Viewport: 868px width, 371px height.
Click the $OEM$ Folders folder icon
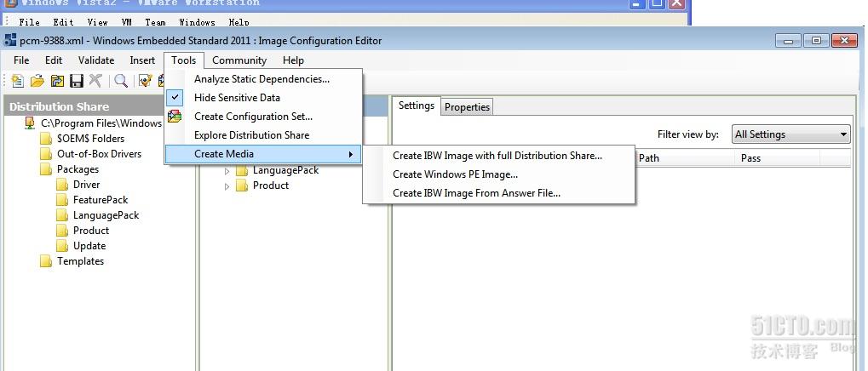click(46, 138)
